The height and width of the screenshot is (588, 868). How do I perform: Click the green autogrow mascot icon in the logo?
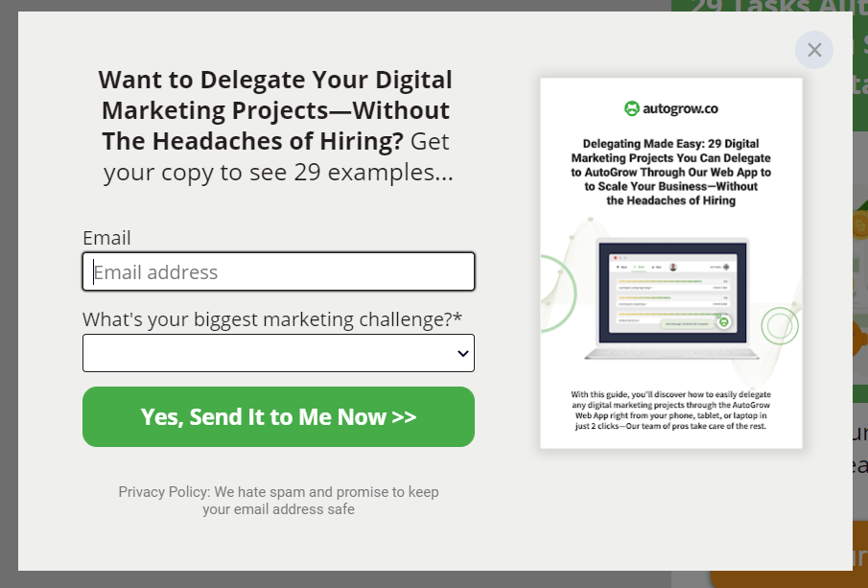click(632, 108)
